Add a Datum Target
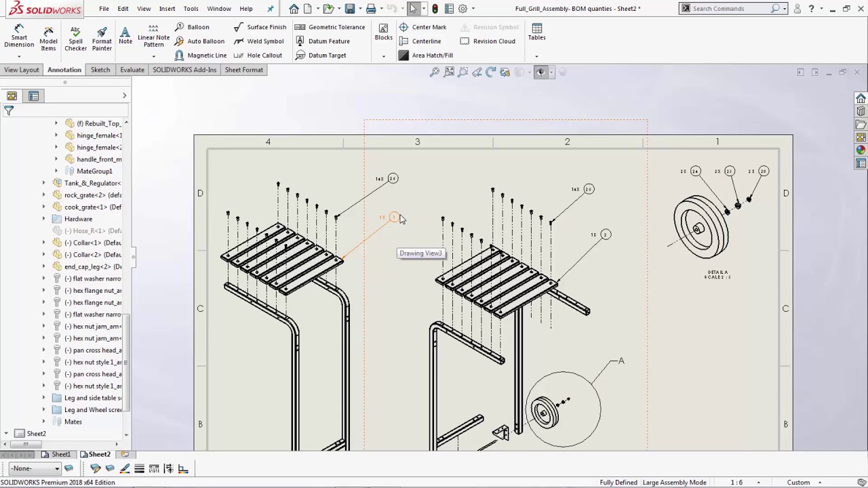This screenshot has height=488, width=868. point(321,56)
